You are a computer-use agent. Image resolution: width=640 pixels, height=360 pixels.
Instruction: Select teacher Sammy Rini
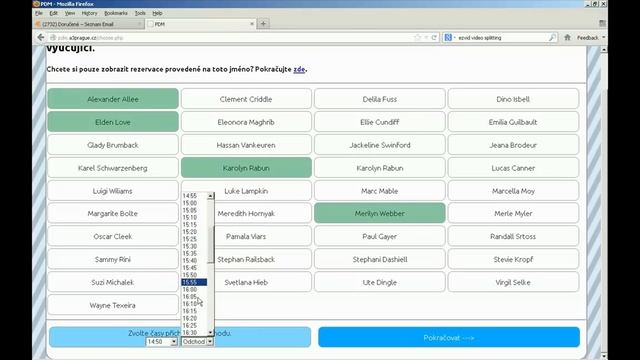click(x=113, y=259)
